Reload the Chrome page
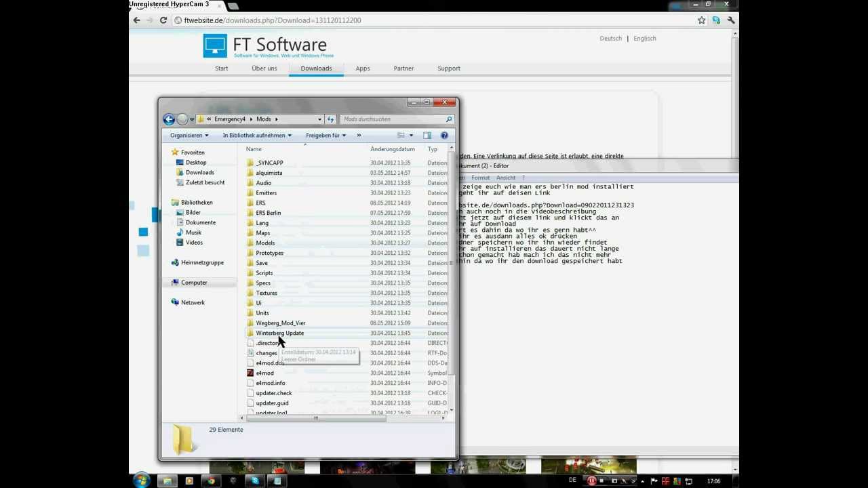Image resolution: width=868 pixels, height=488 pixels. (163, 20)
